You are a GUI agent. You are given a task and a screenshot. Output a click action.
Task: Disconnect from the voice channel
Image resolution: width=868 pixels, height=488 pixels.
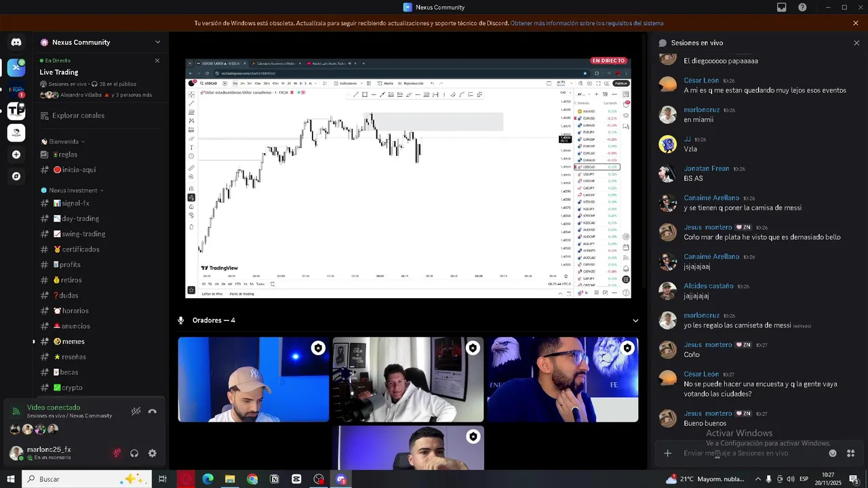[152, 411]
